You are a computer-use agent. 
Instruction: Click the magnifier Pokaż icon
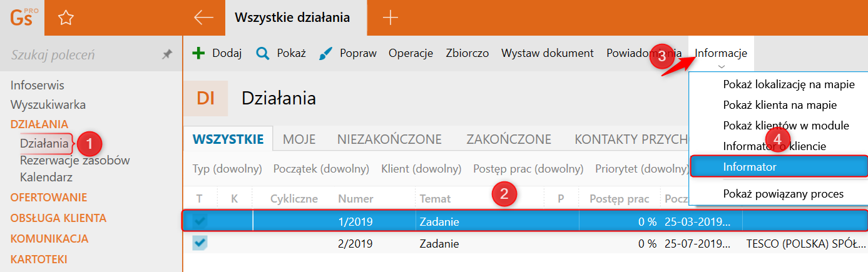point(263,53)
